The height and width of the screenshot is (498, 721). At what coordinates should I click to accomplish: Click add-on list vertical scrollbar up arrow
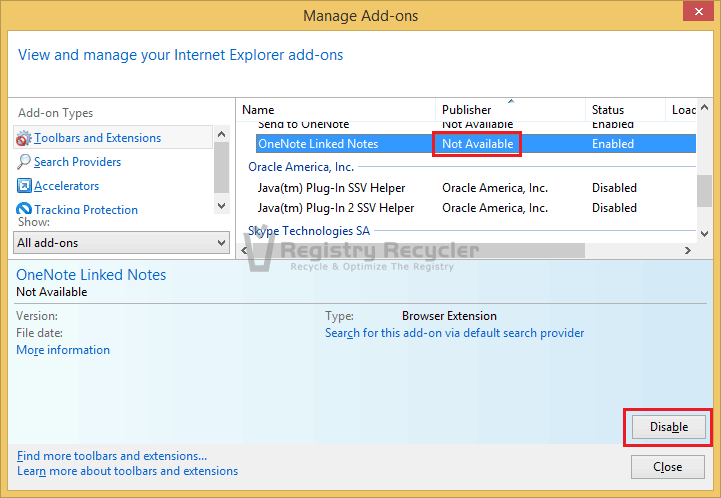pyautogui.click(x=704, y=108)
